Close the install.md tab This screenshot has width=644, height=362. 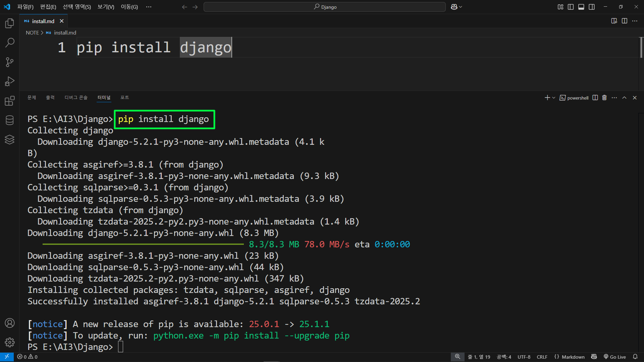(x=61, y=21)
